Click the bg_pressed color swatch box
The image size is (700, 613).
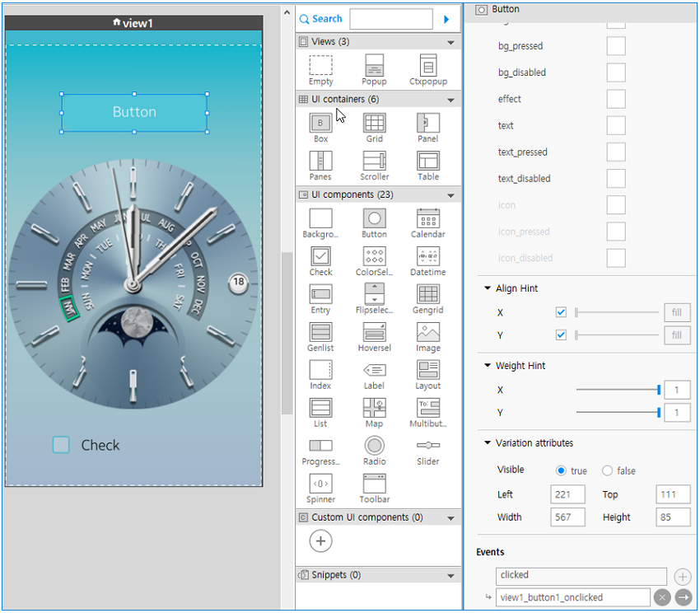coord(616,46)
